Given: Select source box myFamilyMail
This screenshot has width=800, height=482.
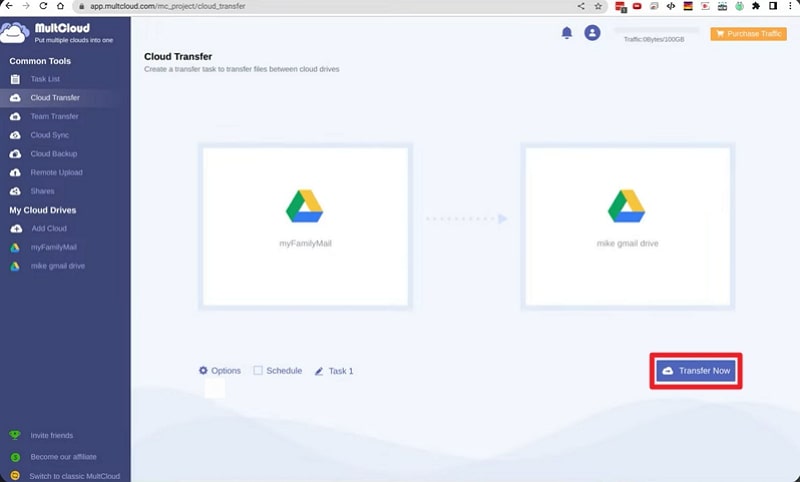Looking at the screenshot, I should tap(305, 226).
